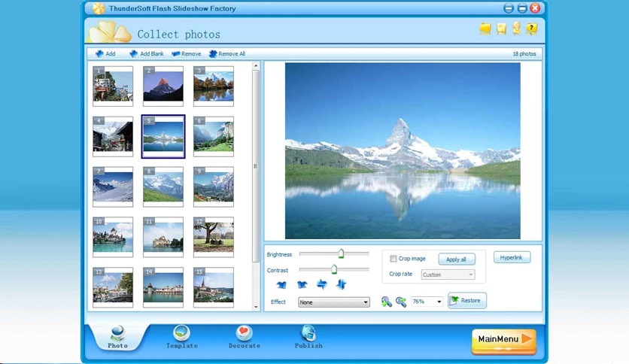
Task: Select photo thumbnail number 3
Action: 214,86
